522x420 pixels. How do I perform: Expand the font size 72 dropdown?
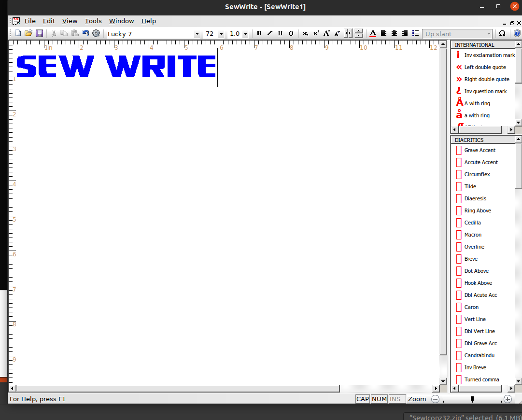coord(221,34)
